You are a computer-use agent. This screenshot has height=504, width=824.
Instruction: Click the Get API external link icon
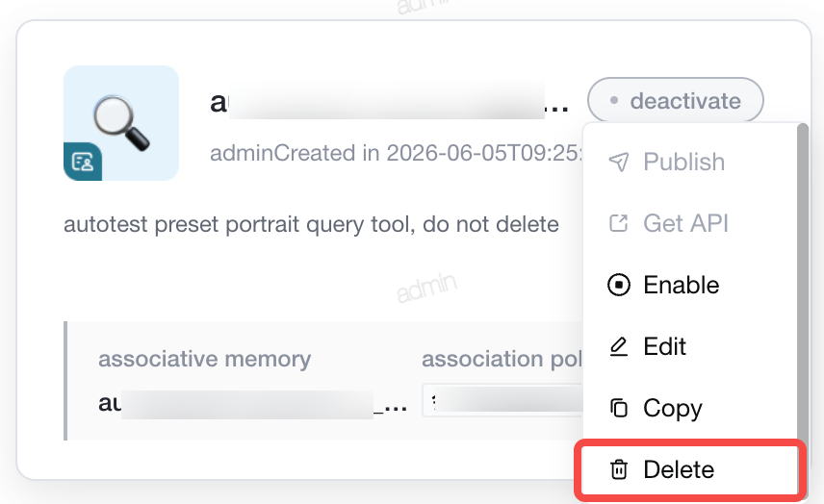619,223
